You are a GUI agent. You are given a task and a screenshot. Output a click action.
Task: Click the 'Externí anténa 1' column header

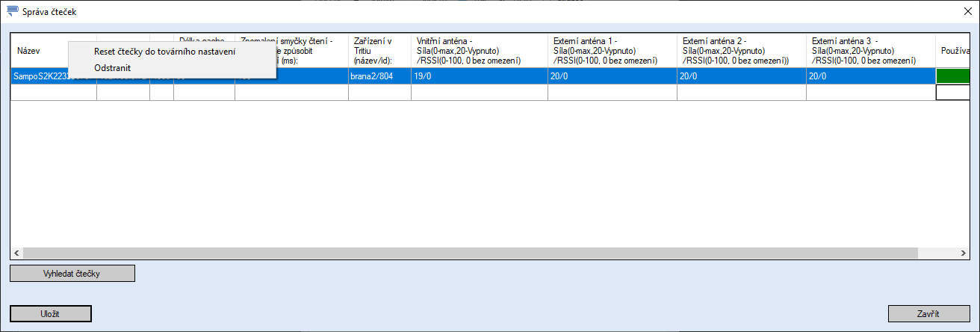click(x=612, y=51)
